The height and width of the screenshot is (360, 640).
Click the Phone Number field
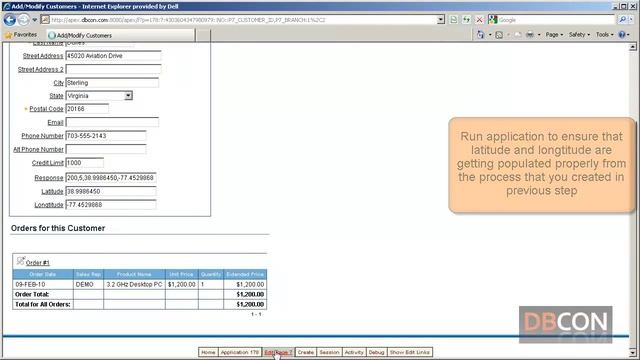(x=106, y=136)
